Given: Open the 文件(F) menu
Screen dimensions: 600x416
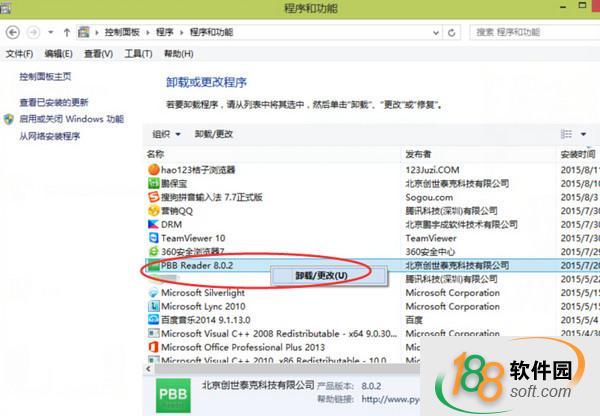Looking at the screenshot, I should 19,54.
